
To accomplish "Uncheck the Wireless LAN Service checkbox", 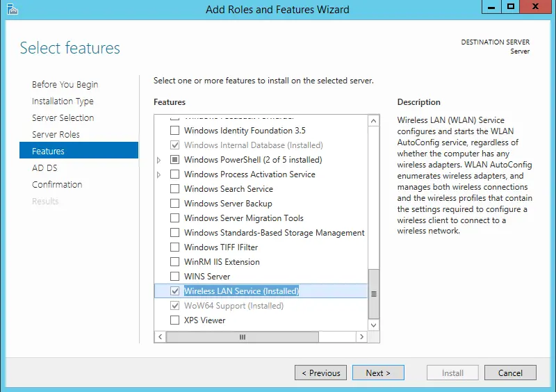I will coord(175,291).
